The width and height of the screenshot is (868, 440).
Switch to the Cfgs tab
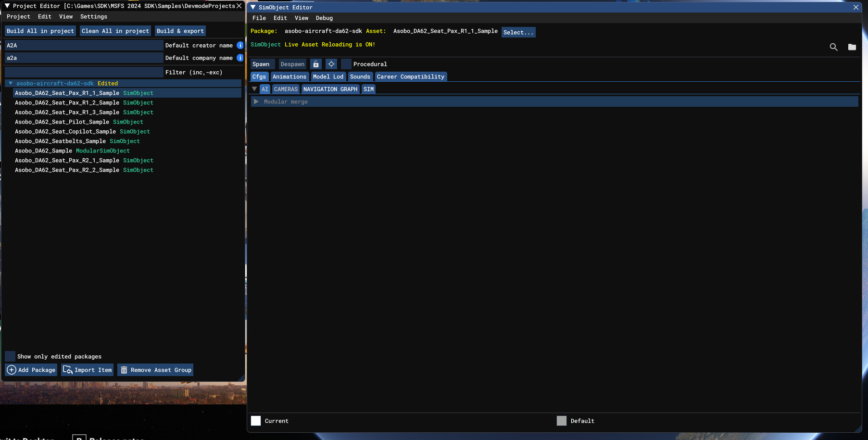point(259,76)
